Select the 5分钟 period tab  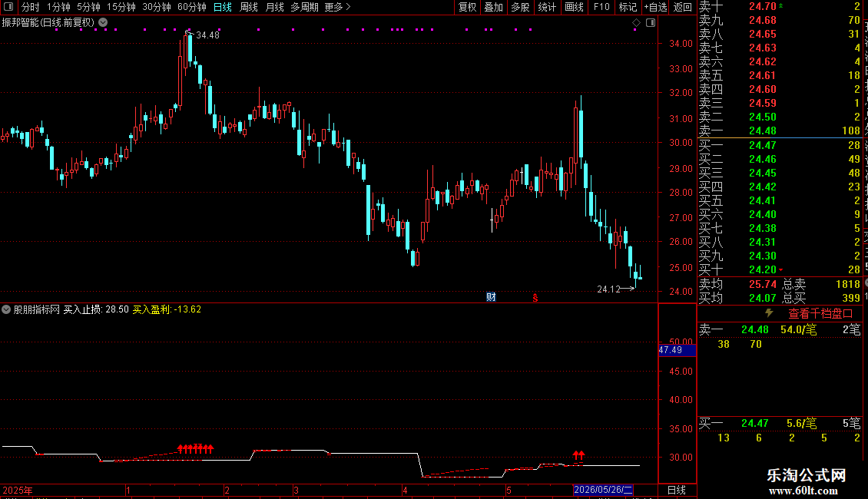pyautogui.click(x=88, y=7)
